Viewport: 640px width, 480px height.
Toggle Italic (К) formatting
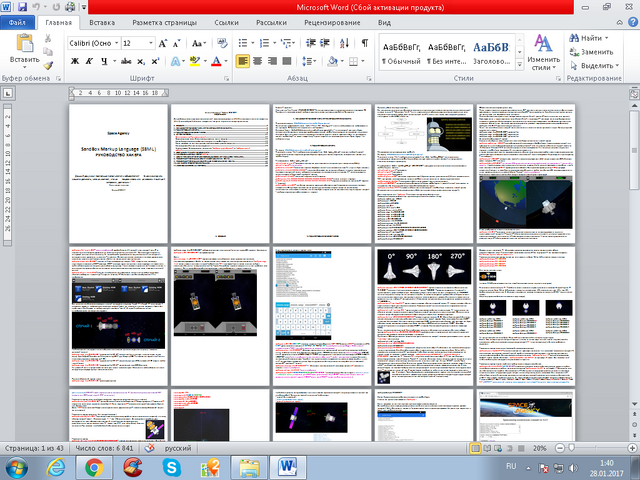point(89,61)
